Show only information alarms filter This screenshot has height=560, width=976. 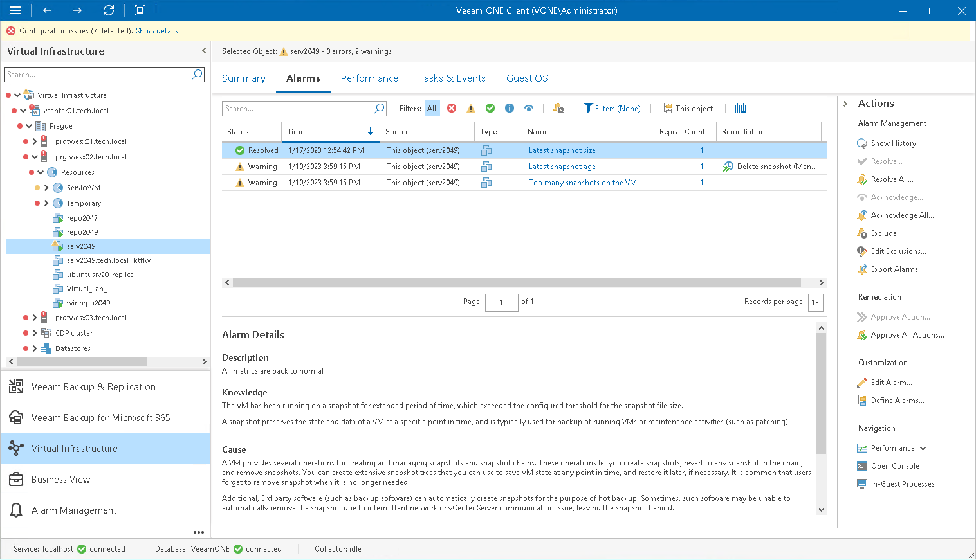click(510, 108)
